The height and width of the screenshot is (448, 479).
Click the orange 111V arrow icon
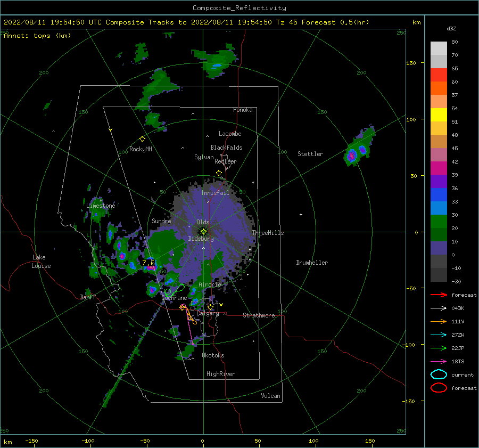point(439,321)
